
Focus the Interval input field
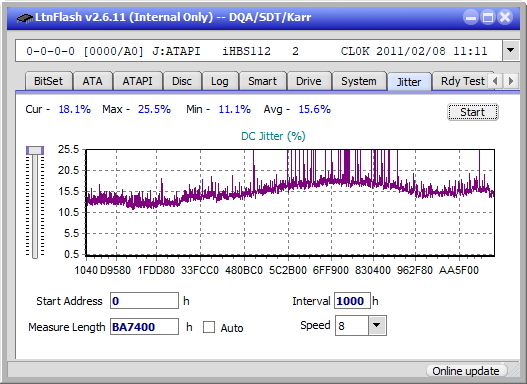pos(352,300)
